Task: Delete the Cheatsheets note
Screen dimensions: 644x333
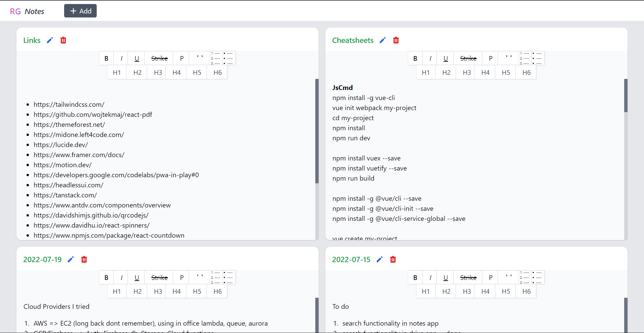Action: pyautogui.click(x=396, y=40)
